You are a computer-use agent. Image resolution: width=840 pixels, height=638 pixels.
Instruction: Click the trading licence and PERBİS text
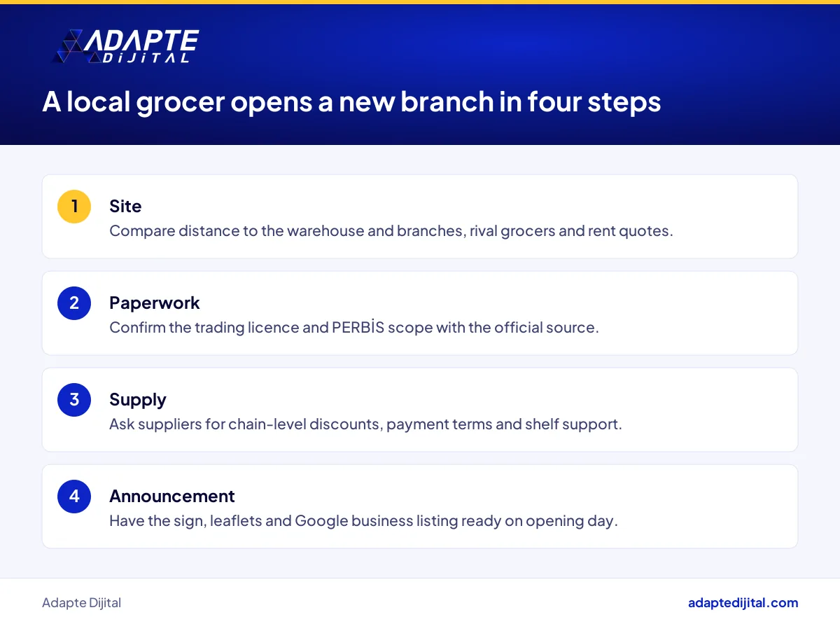click(x=354, y=328)
